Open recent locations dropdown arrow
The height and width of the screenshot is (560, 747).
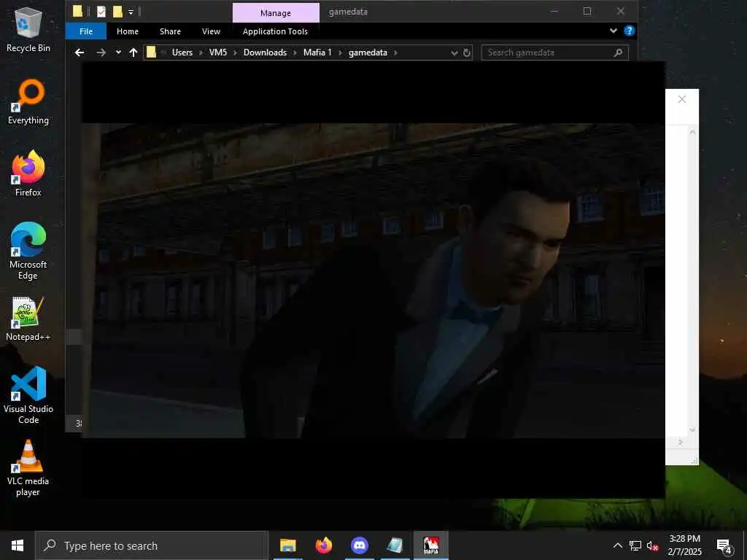(x=118, y=52)
